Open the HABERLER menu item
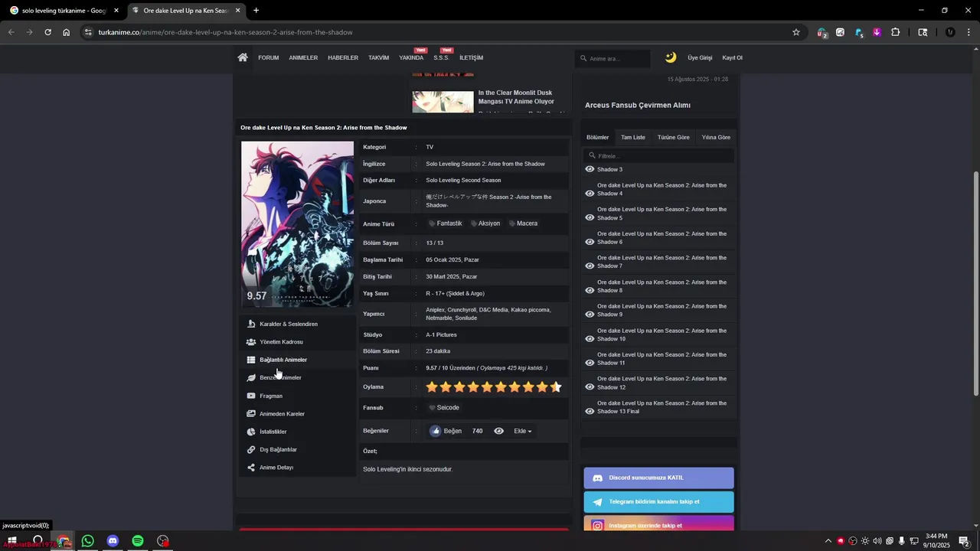Screen dimensions: 980x551 (343, 57)
